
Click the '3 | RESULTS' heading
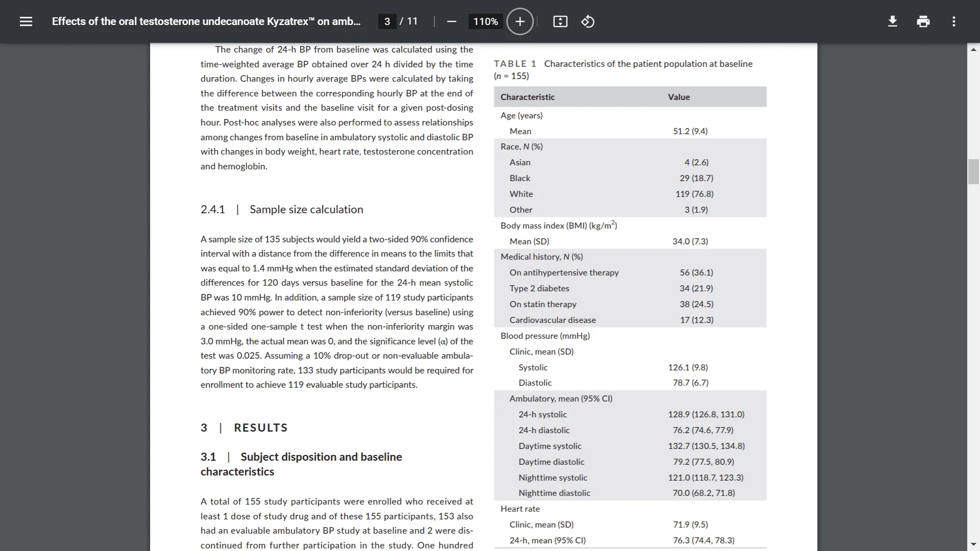click(244, 428)
